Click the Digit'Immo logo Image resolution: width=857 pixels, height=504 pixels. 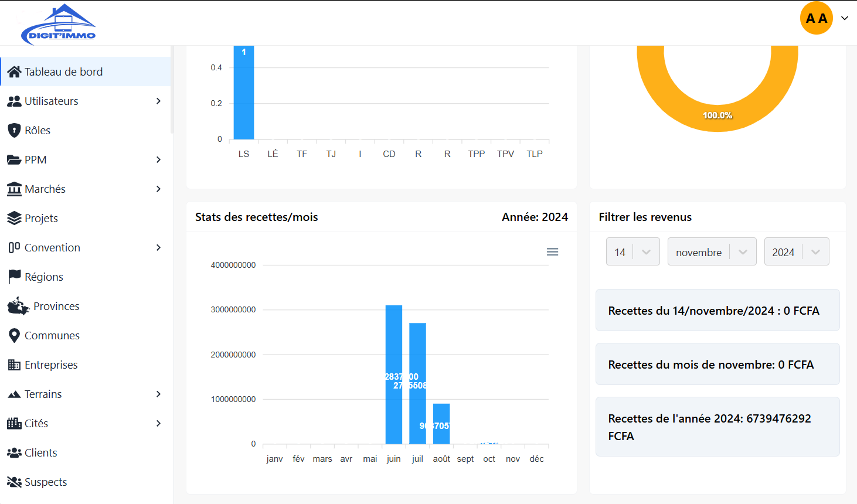pos(58,25)
